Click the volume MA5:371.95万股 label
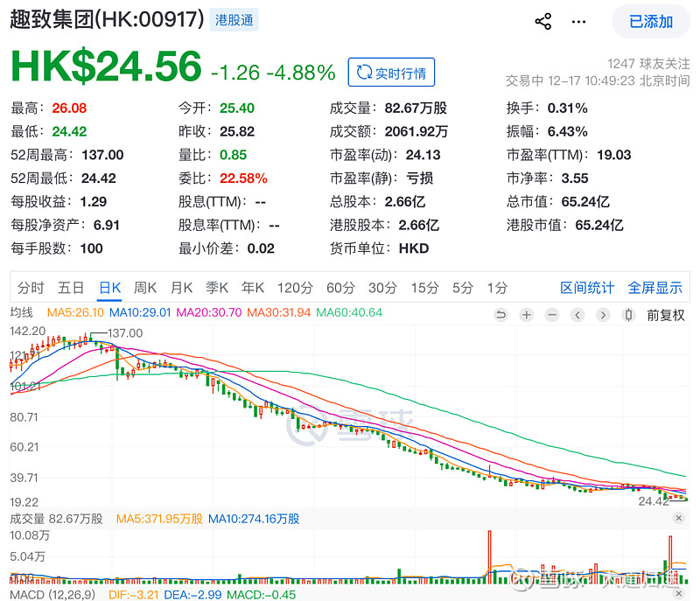 pyautogui.click(x=159, y=519)
